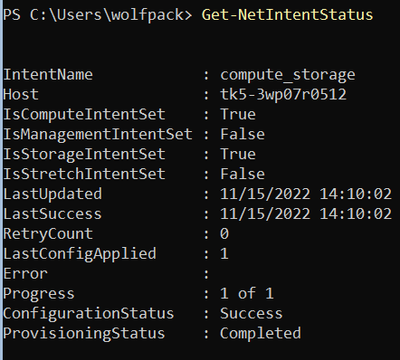Click the IsComputeIntentSet True value
This screenshot has height=360, width=400.
click(x=238, y=114)
